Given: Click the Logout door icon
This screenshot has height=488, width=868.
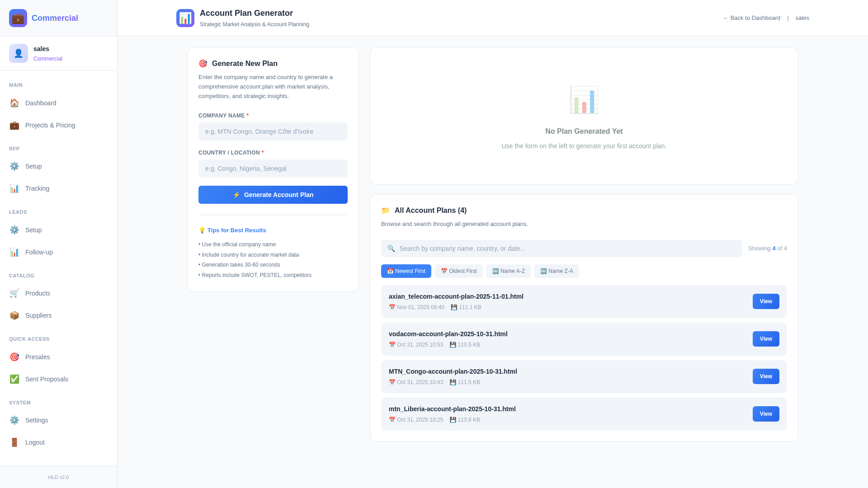Looking at the screenshot, I should pos(14,442).
